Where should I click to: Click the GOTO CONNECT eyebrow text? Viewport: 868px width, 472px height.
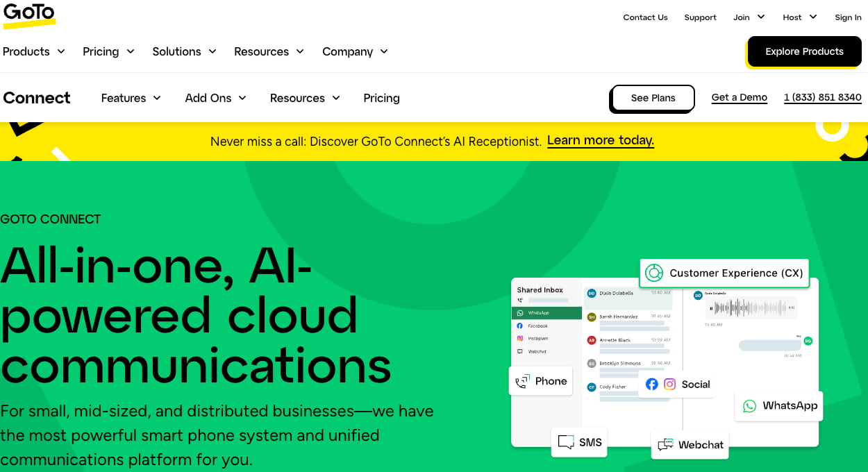coord(51,219)
